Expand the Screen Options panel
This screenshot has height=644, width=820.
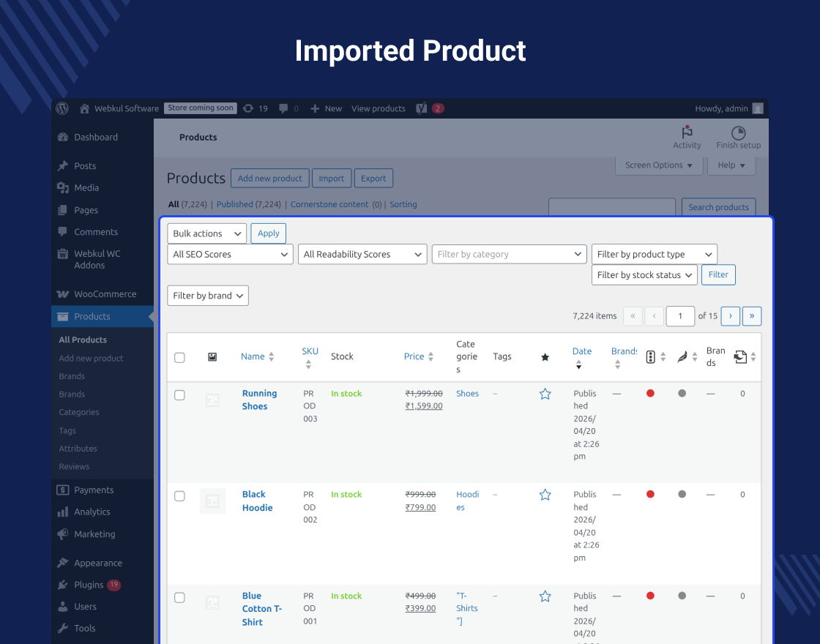pos(658,165)
